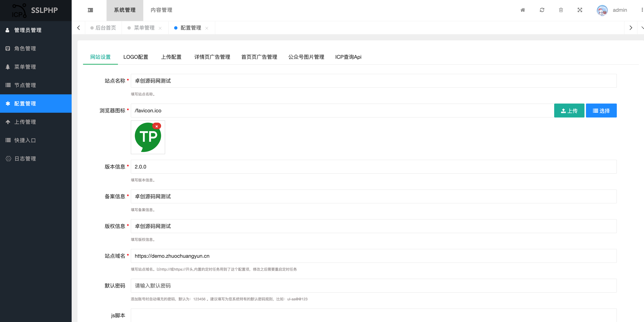Open 菜单管理 in the sidebar
644x322 pixels.
coord(36,67)
